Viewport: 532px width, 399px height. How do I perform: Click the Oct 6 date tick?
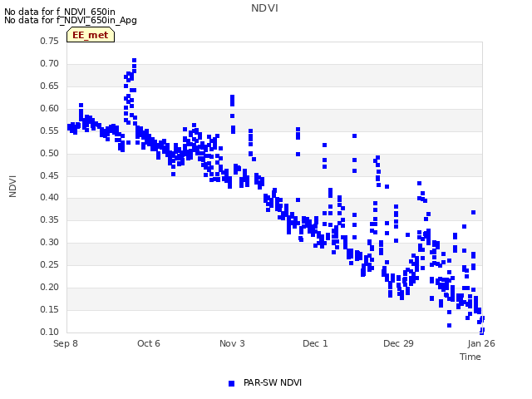click(149, 343)
